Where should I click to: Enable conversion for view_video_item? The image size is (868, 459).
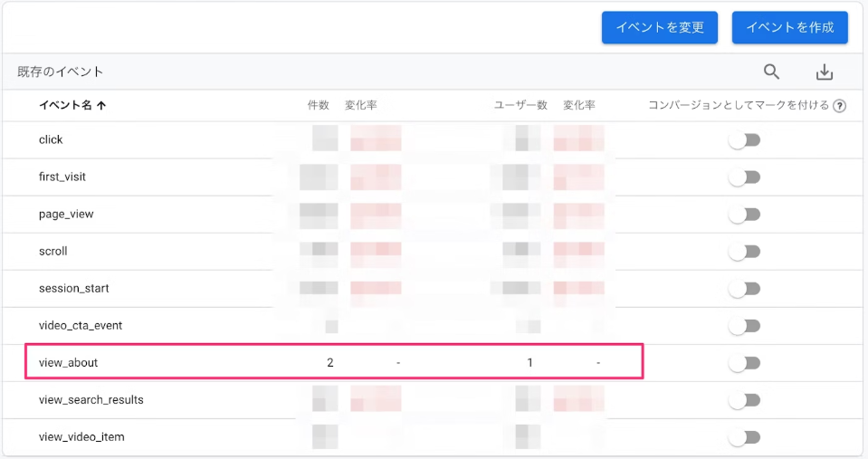coord(745,437)
